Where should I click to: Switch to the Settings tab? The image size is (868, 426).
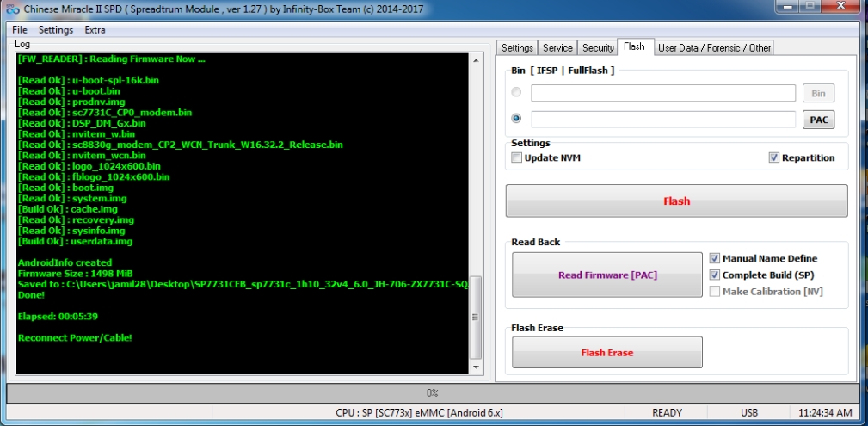click(517, 48)
